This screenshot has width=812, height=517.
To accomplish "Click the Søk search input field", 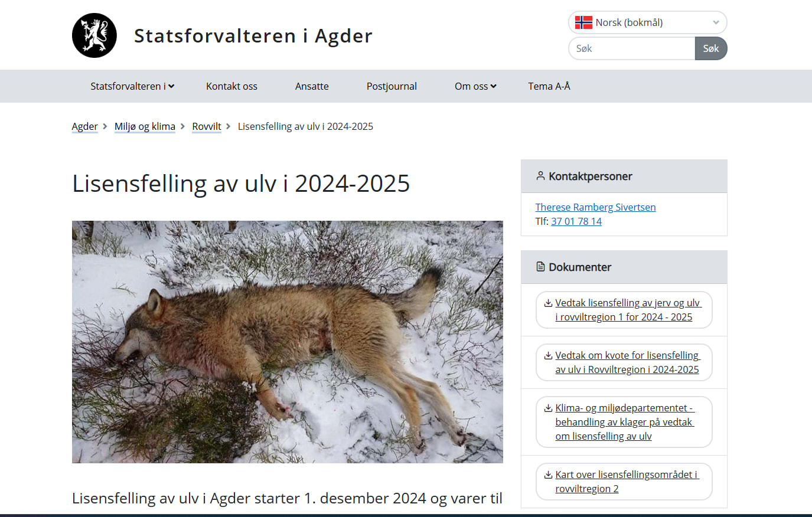I will coord(632,48).
